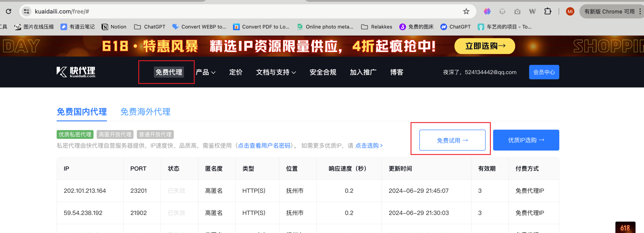The height and width of the screenshot is (233, 644).
Task: Click the 快代理 kuaidaili logo
Action: tap(76, 72)
